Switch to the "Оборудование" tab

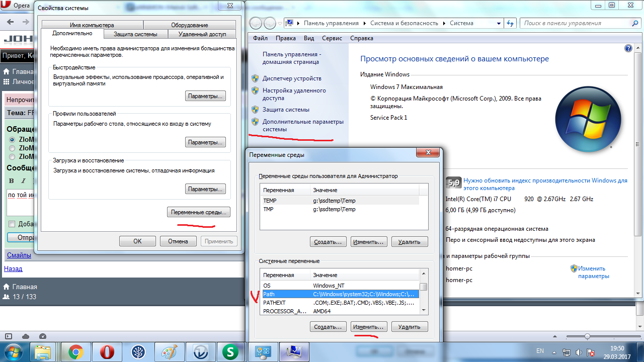click(x=189, y=25)
